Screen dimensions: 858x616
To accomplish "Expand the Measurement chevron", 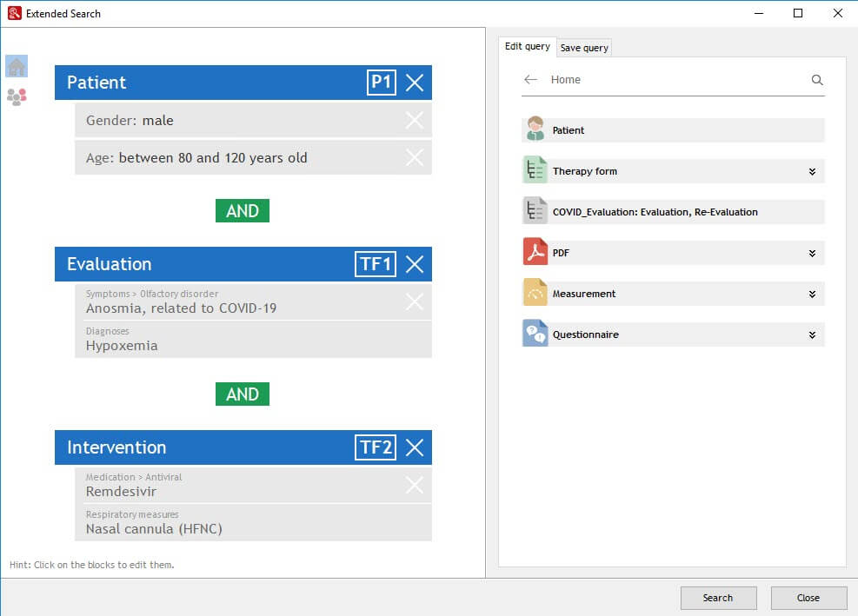I will [813, 295].
